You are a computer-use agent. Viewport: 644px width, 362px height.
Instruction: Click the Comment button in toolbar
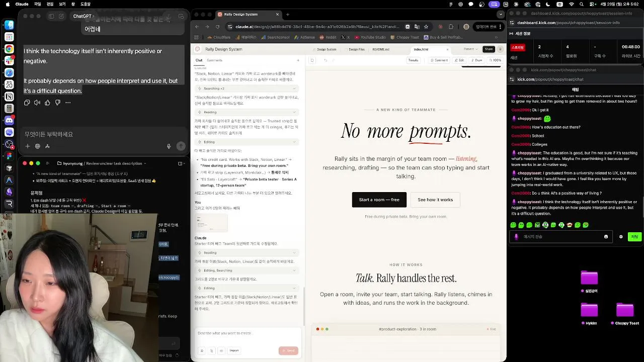tap(439, 60)
